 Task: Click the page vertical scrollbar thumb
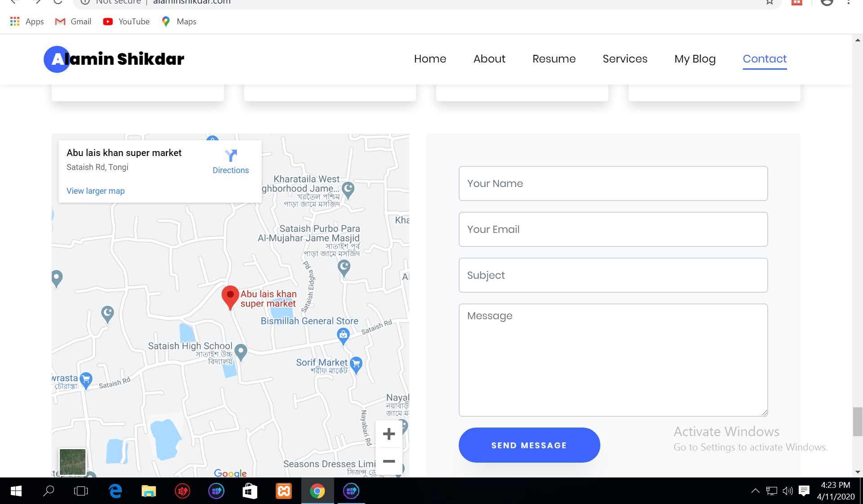pos(858,421)
